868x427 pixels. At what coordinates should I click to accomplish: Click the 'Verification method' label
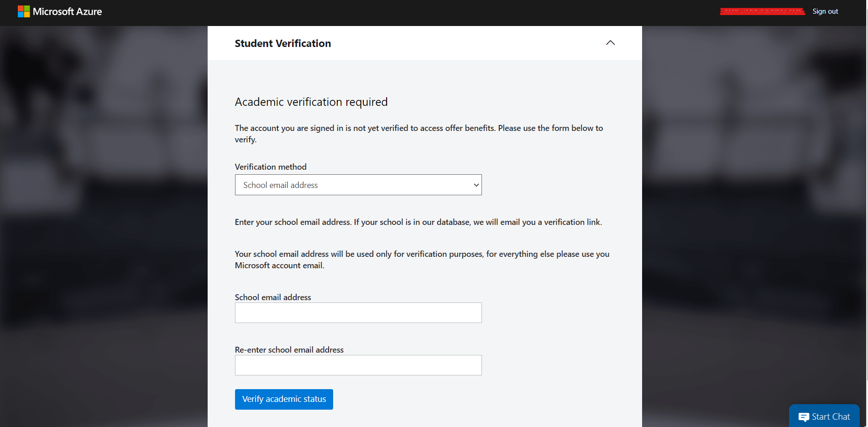click(x=271, y=167)
